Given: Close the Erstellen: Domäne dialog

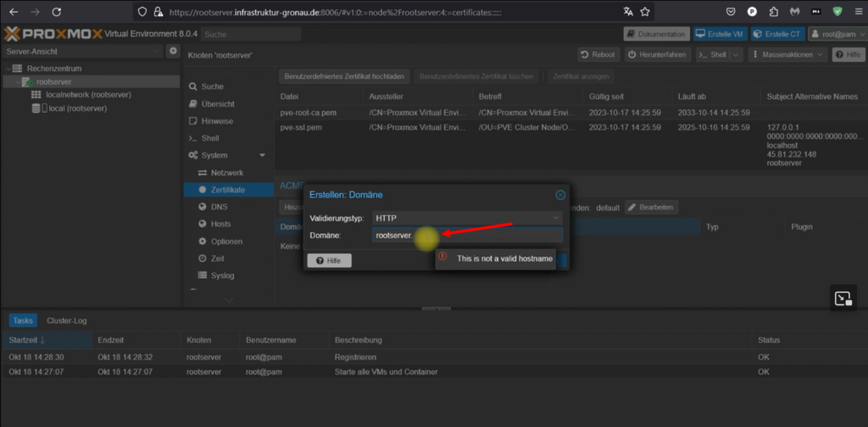Looking at the screenshot, I should pyautogui.click(x=560, y=195).
